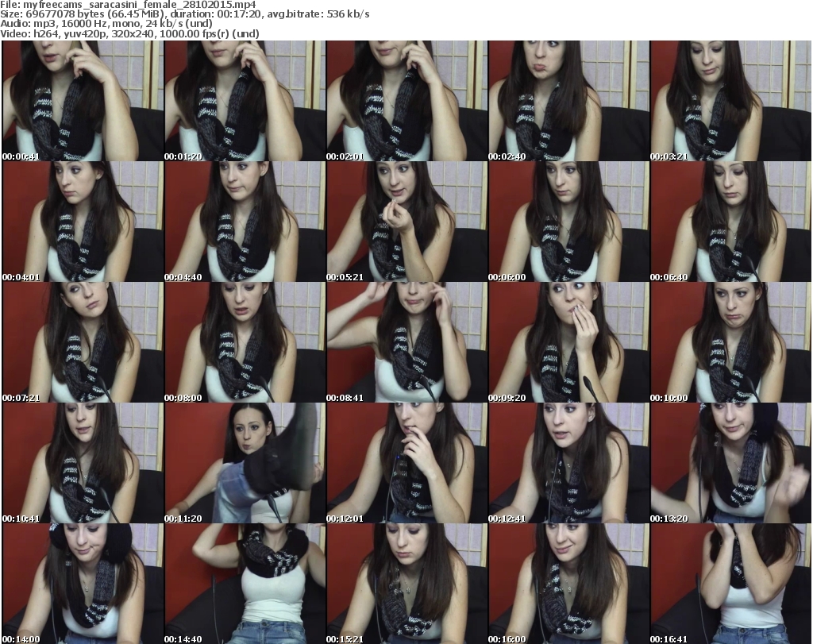Image resolution: width=813 pixels, height=644 pixels.
Task: Click the Size and duration info line
Action: 185,14
